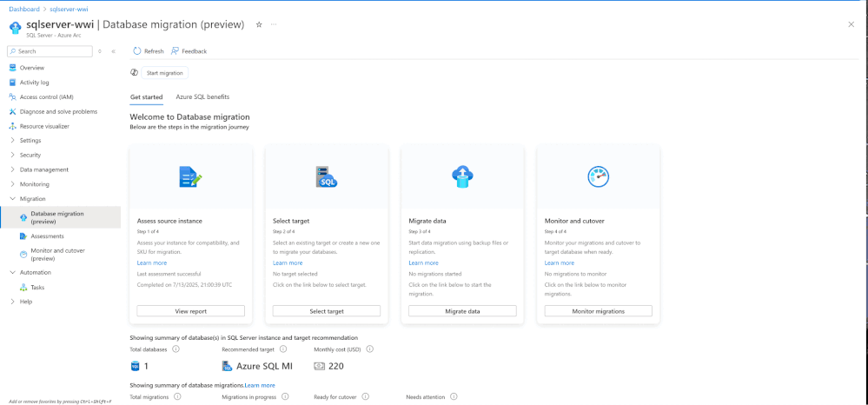The image size is (868, 405).
Task: Close the Database migration blade
Action: [x=851, y=24]
